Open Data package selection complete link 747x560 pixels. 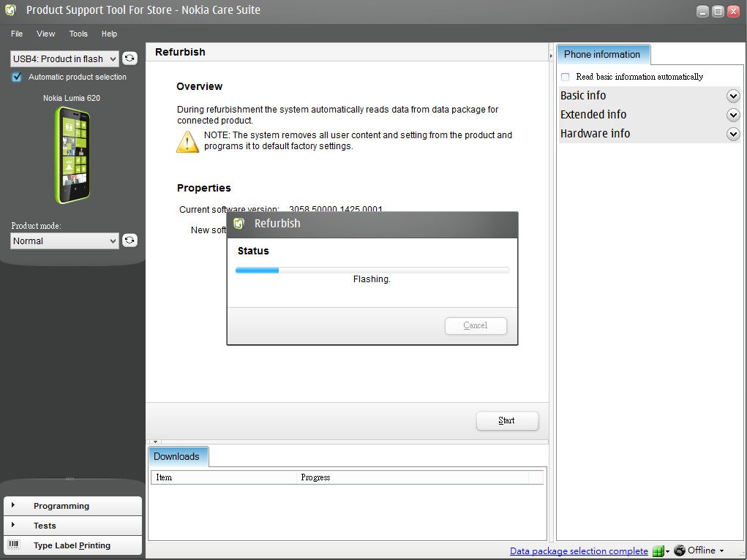tap(579, 551)
